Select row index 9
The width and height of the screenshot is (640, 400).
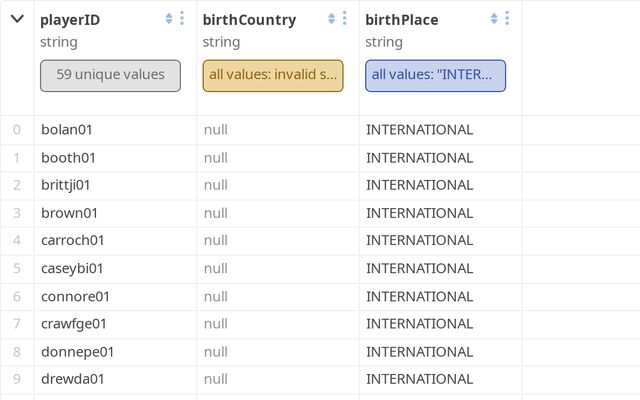[x=16, y=379]
